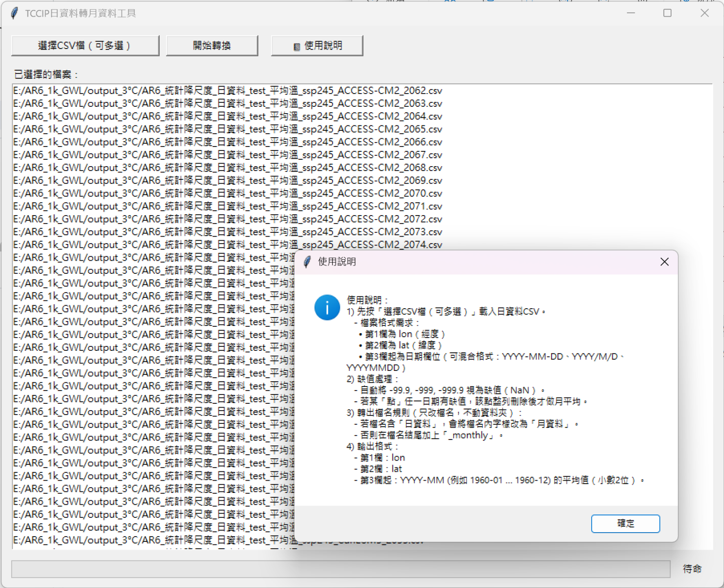The width and height of the screenshot is (724, 588).
Task: Select the ACCESS-CM2_2070.csv file row
Action: 228,194
